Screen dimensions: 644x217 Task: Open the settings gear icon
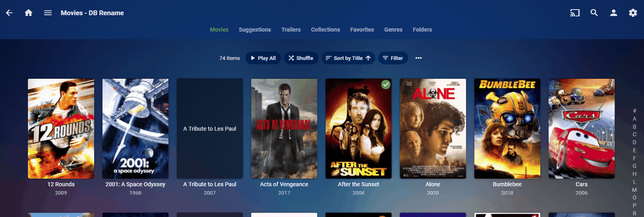[633, 13]
